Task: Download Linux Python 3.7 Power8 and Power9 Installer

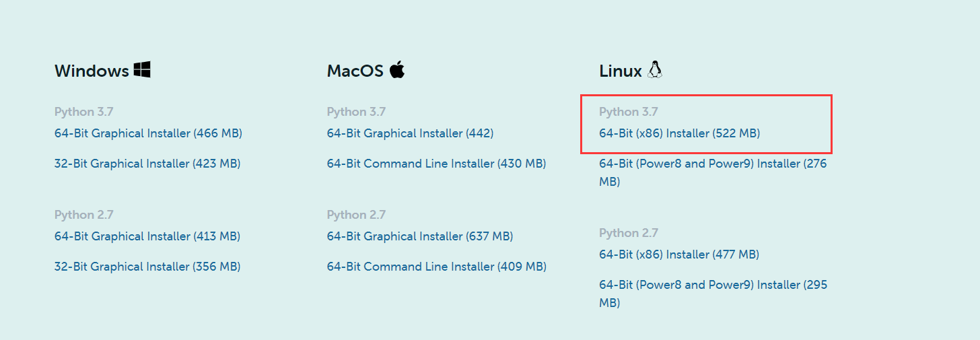Action: coord(713,164)
